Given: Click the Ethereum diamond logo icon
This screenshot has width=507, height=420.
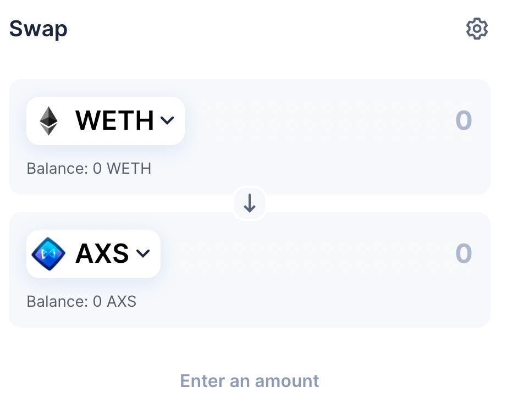Looking at the screenshot, I should [x=48, y=120].
